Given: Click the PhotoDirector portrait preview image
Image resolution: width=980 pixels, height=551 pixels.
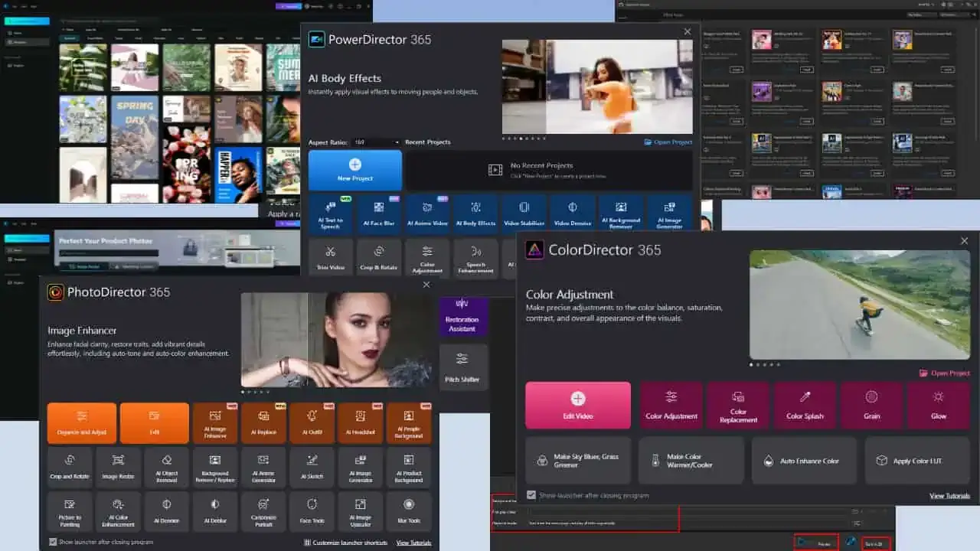Looking at the screenshot, I should [x=336, y=340].
